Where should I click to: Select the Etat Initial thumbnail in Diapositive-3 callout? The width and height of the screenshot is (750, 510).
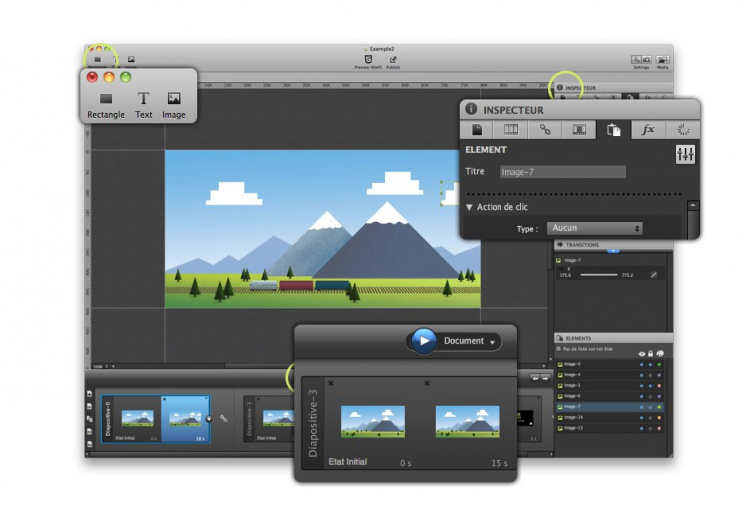tap(373, 421)
